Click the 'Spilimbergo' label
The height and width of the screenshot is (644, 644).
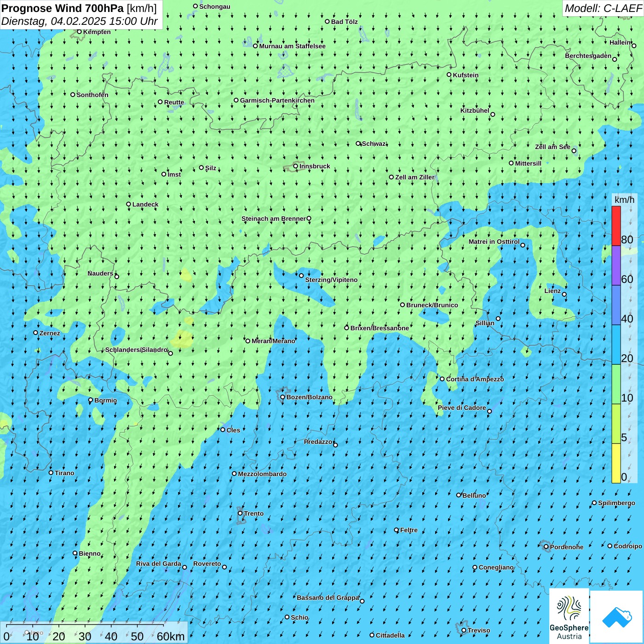[x=616, y=503]
